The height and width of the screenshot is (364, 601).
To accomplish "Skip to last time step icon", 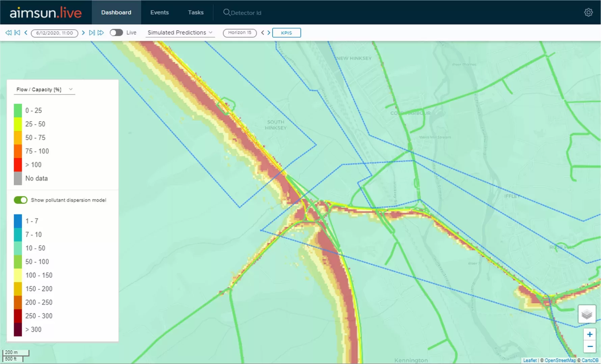I will pos(92,33).
